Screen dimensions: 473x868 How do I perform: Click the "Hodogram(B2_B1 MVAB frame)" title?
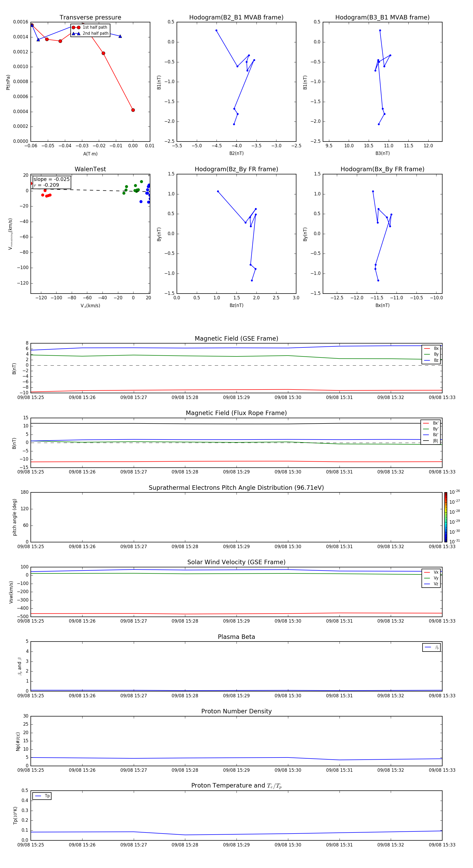(236, 18)
